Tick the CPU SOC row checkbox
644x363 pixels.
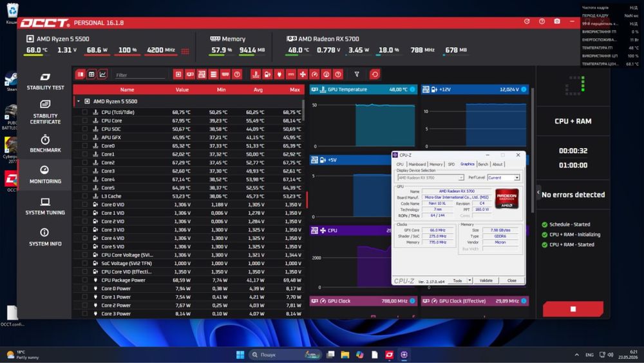pyautogui.click(x=84, y=129)
